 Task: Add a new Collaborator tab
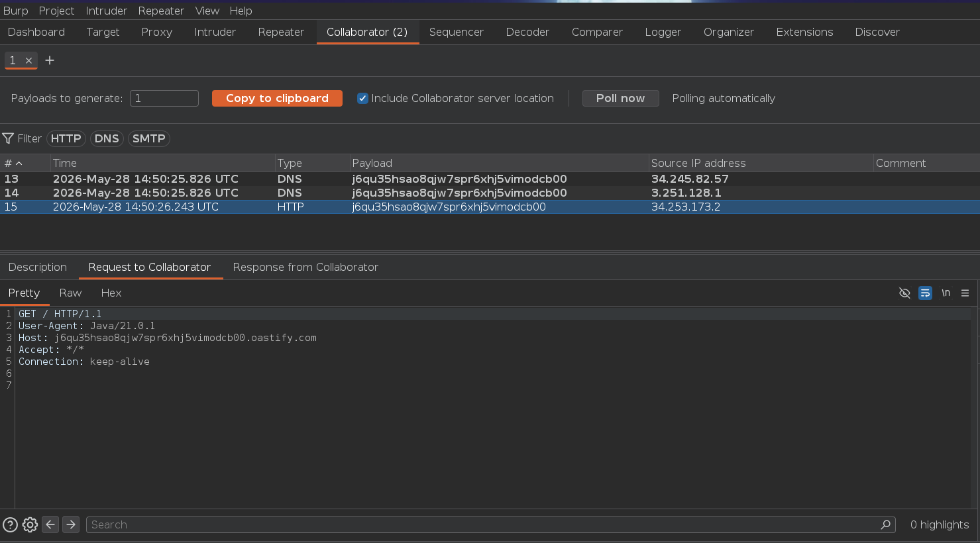pyautogui.click(x=50, y=60)
